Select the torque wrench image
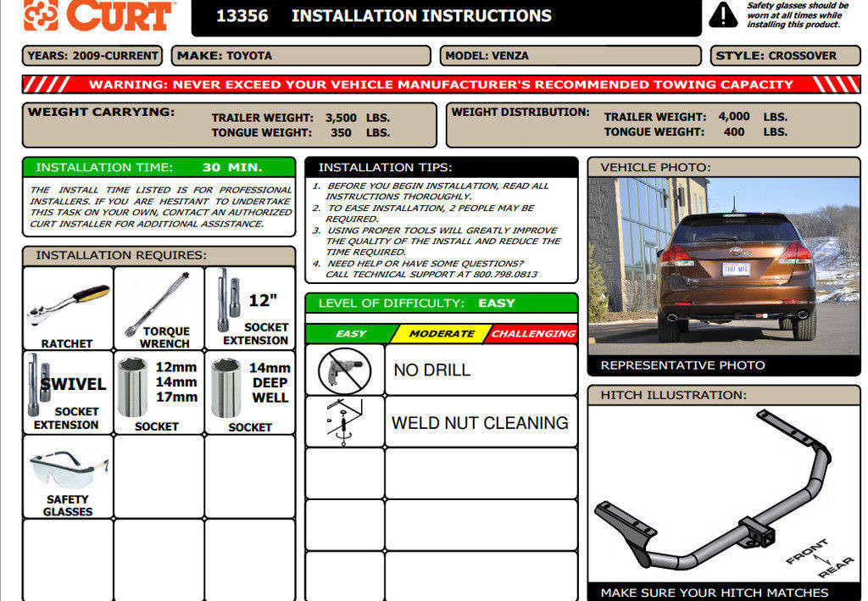Image resolution: width=868 pixels, height=601 pixels. 157,303
